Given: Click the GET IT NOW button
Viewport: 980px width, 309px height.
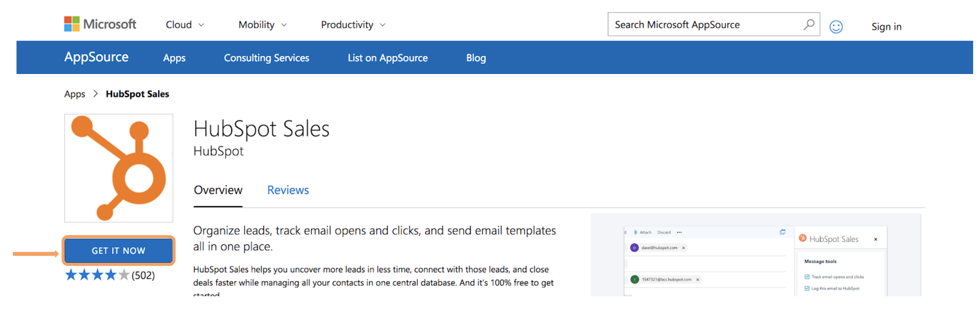Looking at the screenshot, I should click(118, 251).
